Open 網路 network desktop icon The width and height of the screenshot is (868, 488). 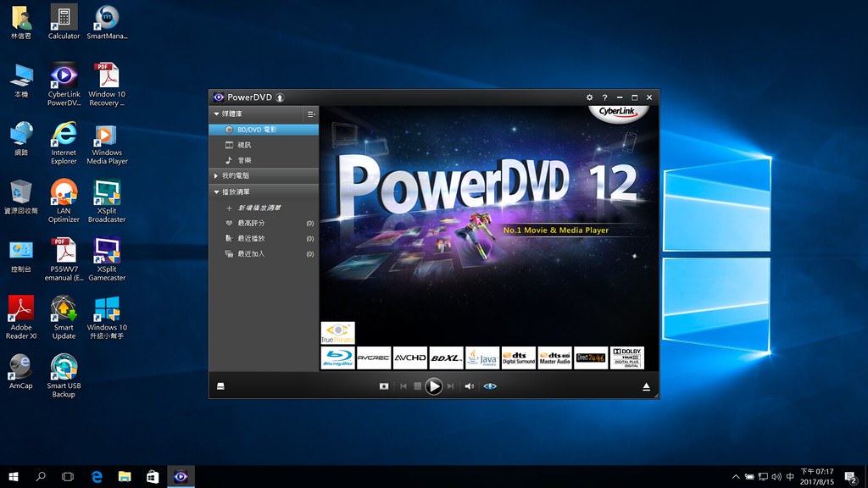coord(21,139)
